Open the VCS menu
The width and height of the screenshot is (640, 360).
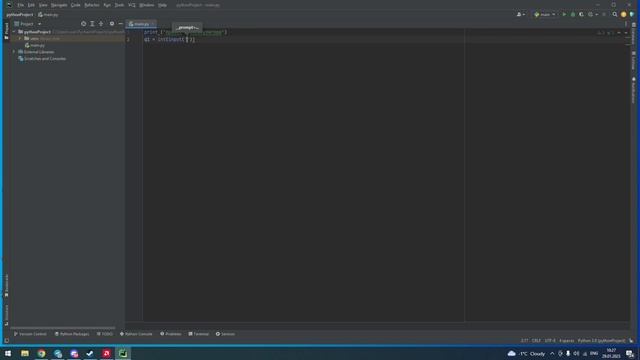point(132,5)
